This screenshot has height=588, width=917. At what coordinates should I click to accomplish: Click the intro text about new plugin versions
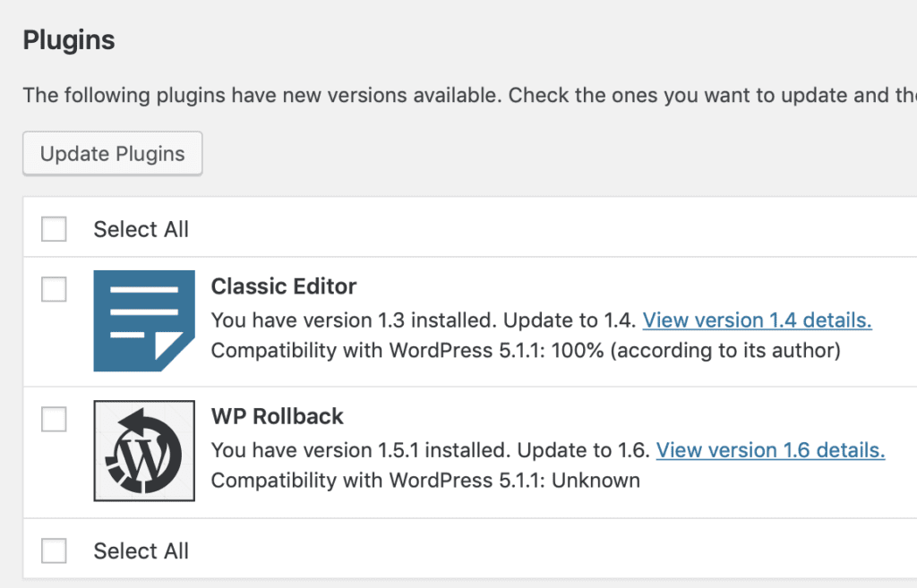(x=469, y=95)
